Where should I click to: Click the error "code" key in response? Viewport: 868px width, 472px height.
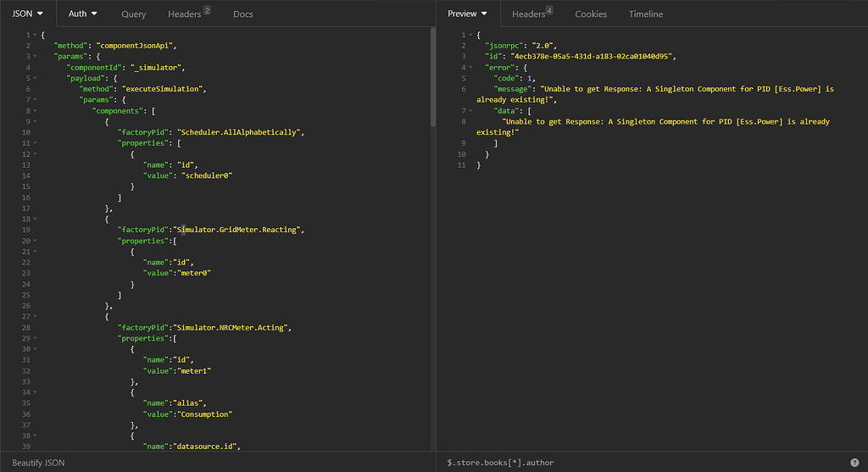coord(507,78)
